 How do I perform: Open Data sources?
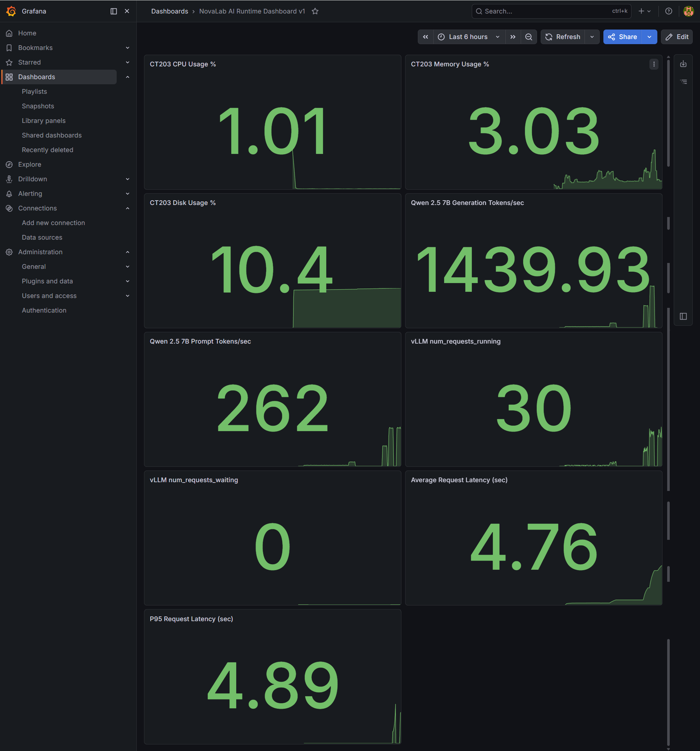[x=42, y=237]
